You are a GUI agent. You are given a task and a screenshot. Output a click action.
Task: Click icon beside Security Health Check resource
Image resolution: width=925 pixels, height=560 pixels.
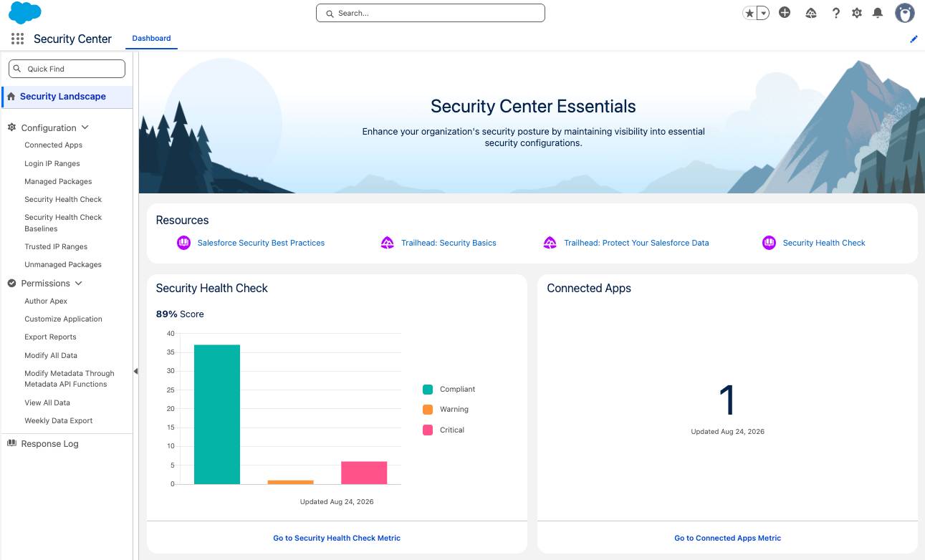[x=769, y=243]
